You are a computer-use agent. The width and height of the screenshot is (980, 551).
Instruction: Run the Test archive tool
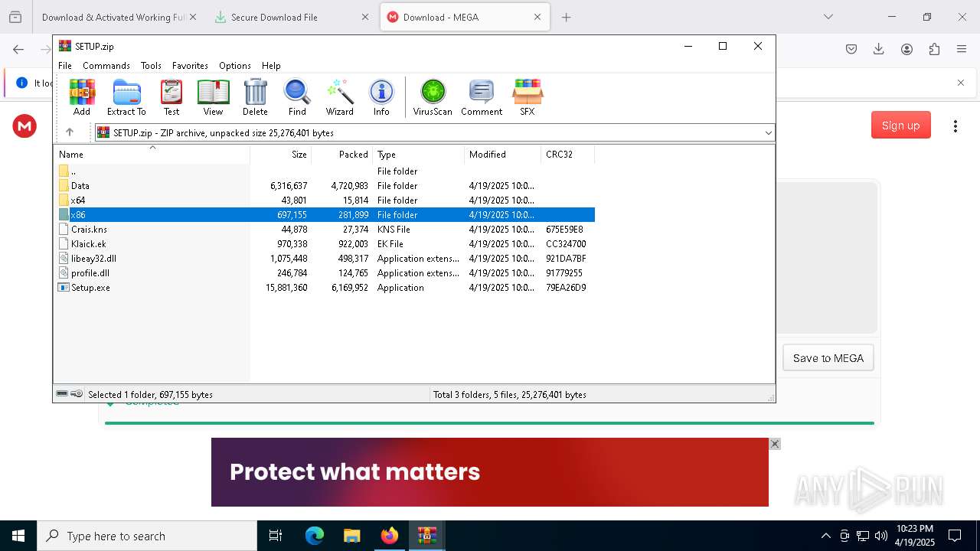coord(171,97)
